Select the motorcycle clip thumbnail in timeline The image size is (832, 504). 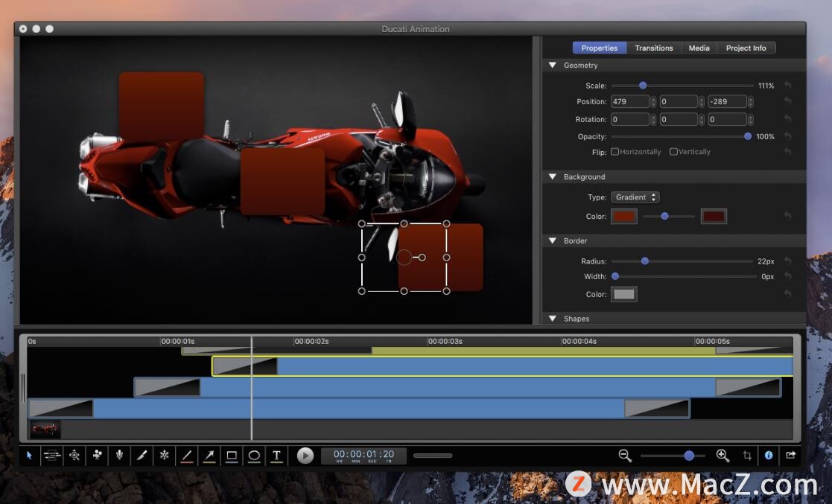[x=45, y=429]
